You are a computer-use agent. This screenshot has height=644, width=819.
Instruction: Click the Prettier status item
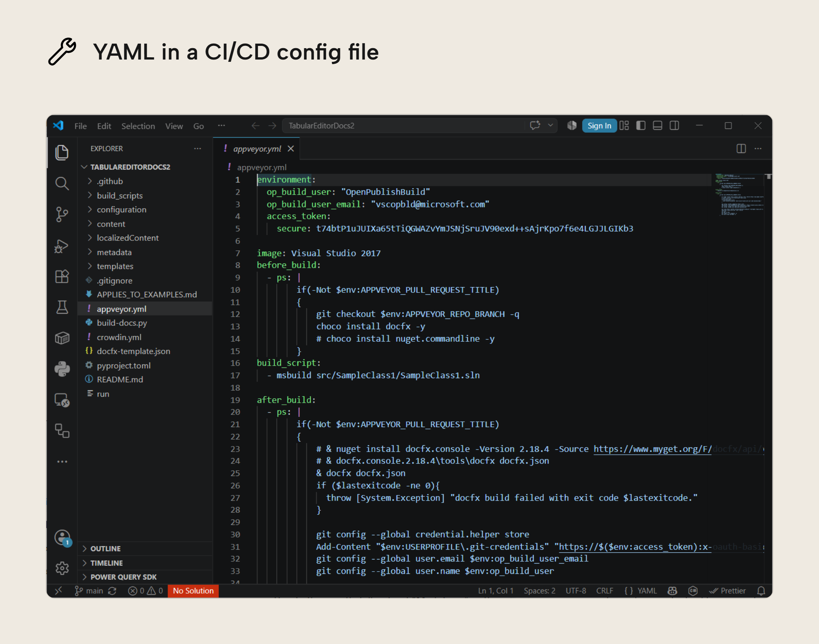click(x=728, y=591)
